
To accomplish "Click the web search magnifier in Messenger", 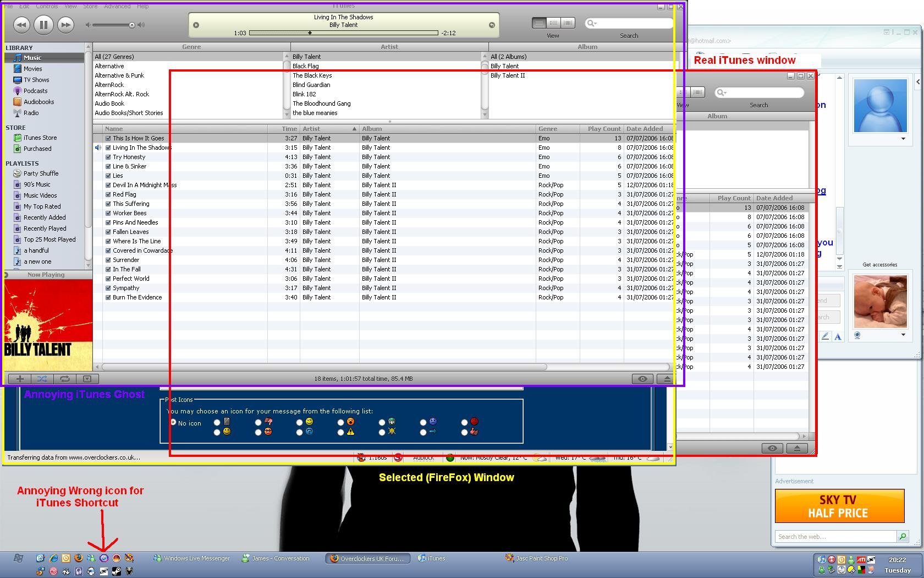I will (x=903, y=536).
